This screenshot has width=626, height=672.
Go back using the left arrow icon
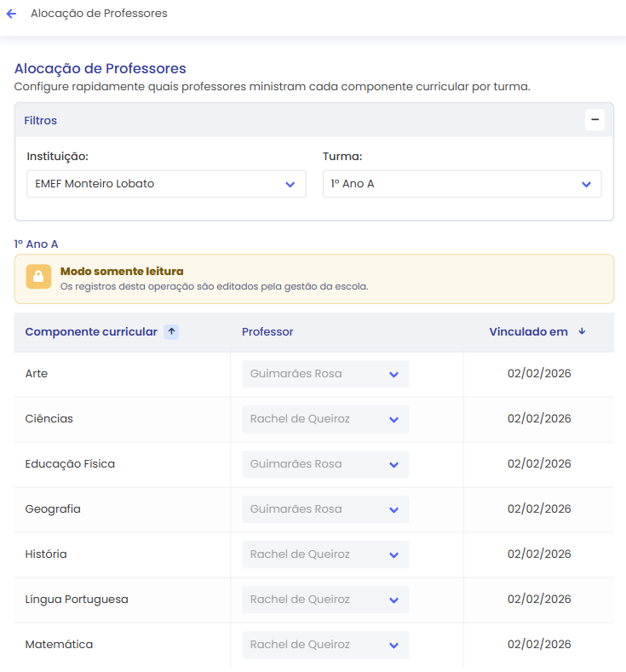tap(12, 14)
